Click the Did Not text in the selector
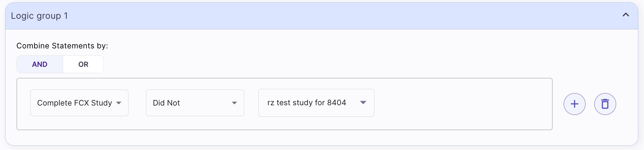This screenshot has height=150, width=644. (166, 103)
